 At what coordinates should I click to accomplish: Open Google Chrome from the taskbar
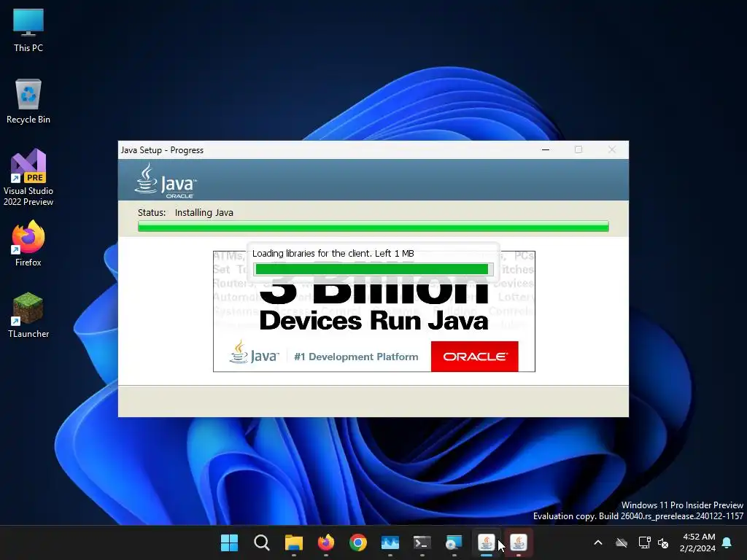pyautogui.click(x=357, y=542)
